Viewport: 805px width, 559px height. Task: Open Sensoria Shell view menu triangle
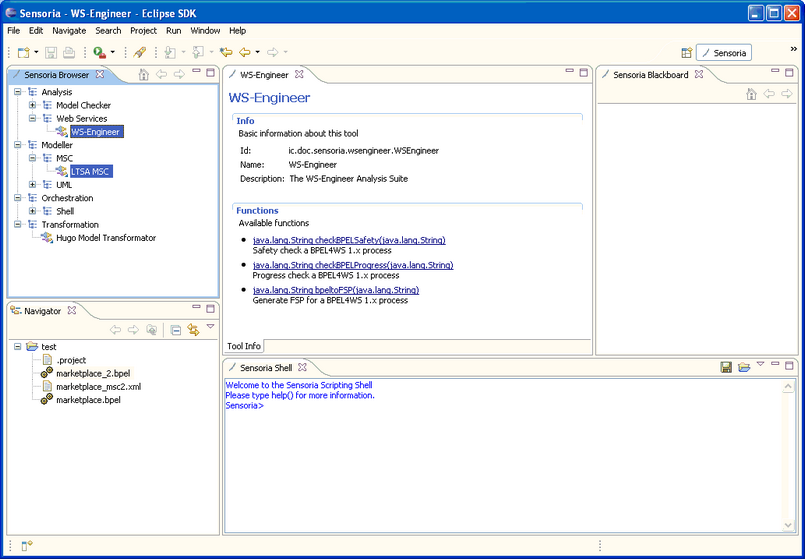(760, 364)
